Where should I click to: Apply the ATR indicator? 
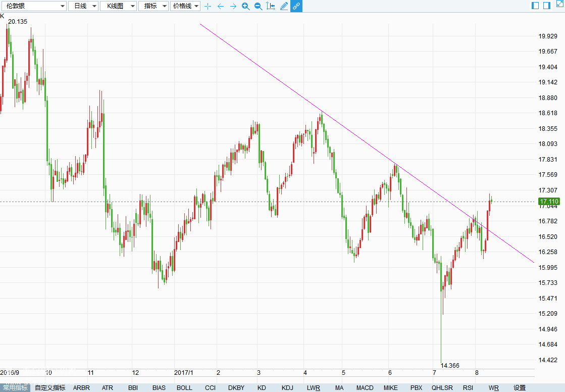[108, 388]
